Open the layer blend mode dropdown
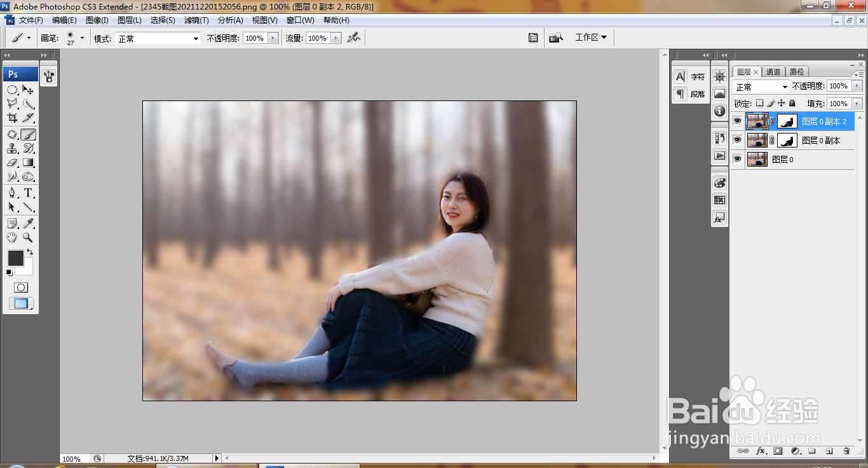Screen dimensions: 868x468 (761, 86)
